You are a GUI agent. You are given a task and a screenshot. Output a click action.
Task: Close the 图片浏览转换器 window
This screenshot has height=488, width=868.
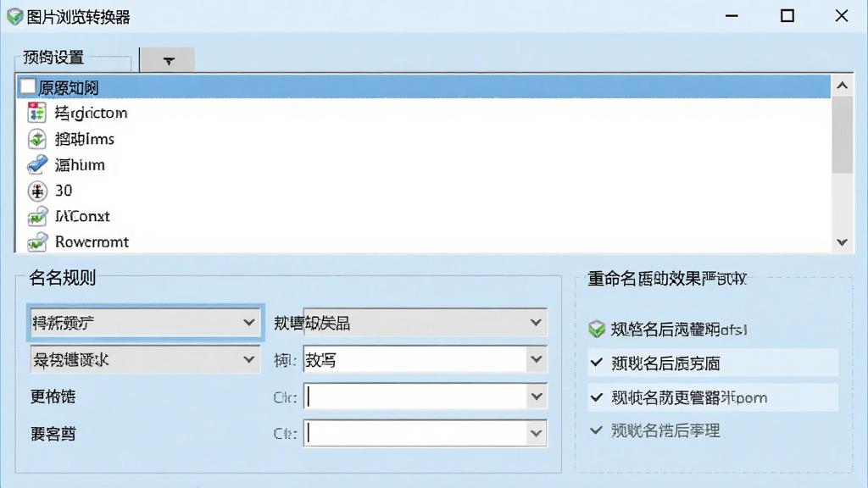pos(842,16)
